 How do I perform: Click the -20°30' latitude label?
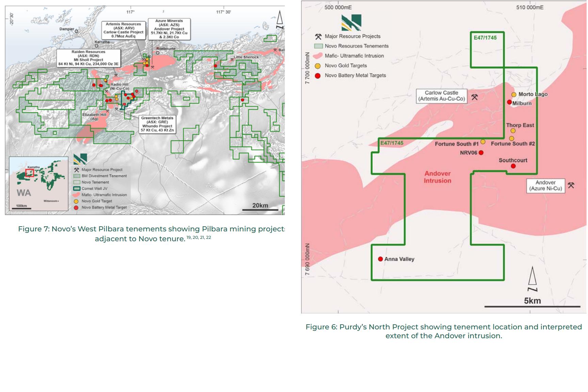pos(12,19)
